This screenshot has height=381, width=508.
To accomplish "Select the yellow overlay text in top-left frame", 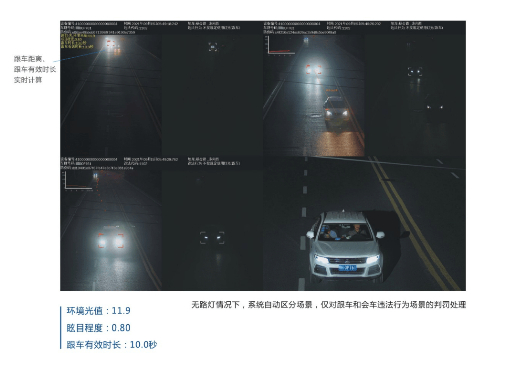I will [x=77, y=41].
